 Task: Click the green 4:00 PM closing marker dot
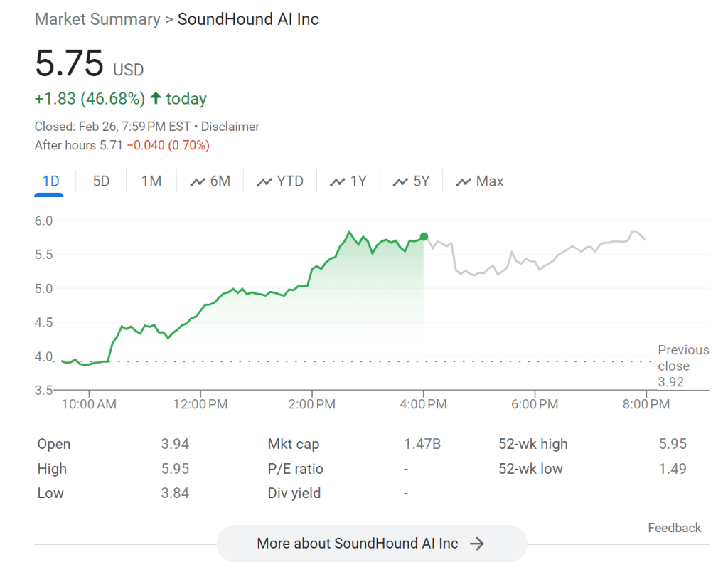click(424, 237)
